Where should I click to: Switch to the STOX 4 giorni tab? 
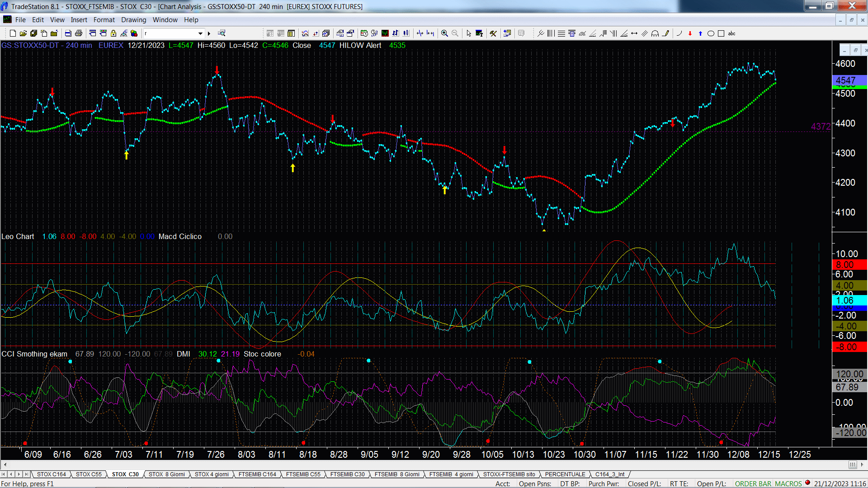click(x=212, y=474)
